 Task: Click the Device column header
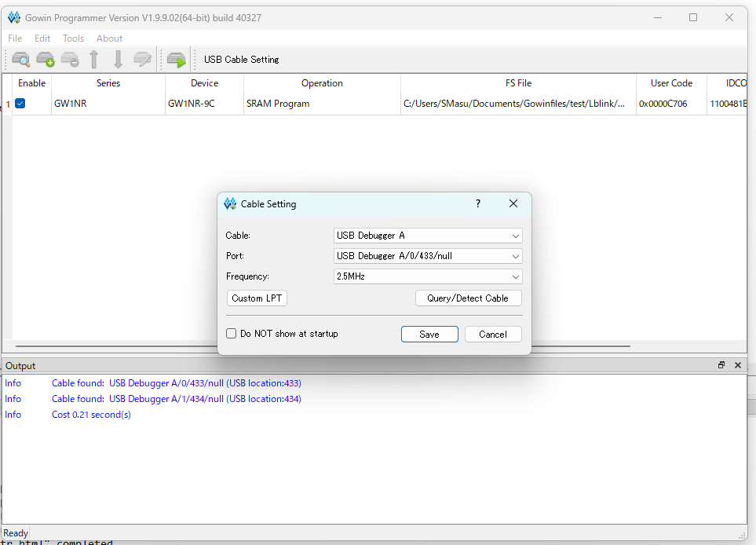point(204,83)
